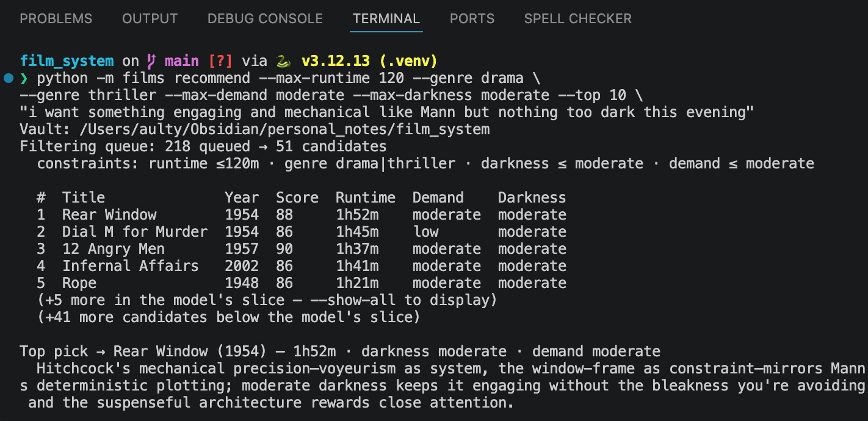This screenshot has height=421, width=868.
Task: Click the green prompt arrow character
Action: (24, 78)
